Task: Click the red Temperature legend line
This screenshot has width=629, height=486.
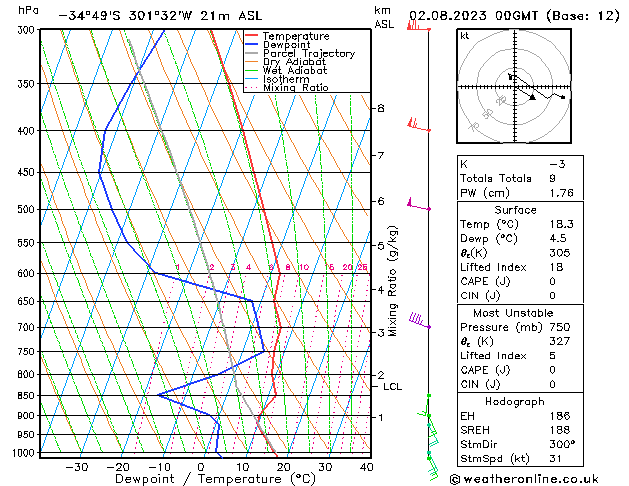Action: coord(251,36)
